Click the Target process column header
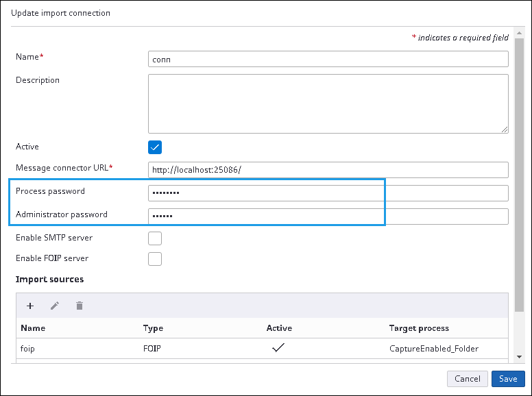This screenshot has height=396, width=532. coord(419,328)
